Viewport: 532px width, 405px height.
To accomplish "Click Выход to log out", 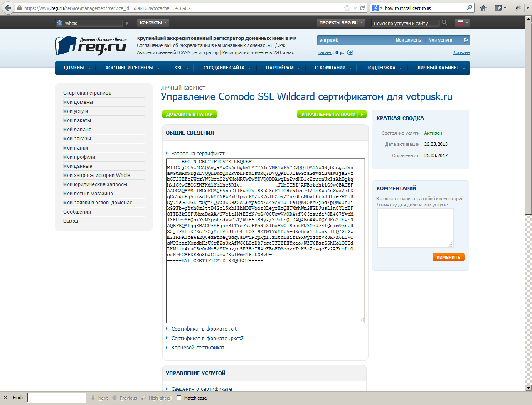I will 71,221.
